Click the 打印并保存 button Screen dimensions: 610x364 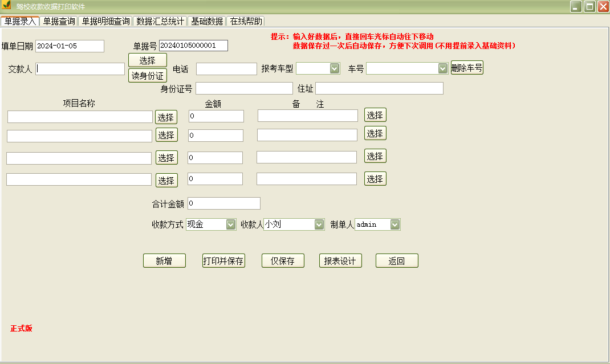pos(223,260)
